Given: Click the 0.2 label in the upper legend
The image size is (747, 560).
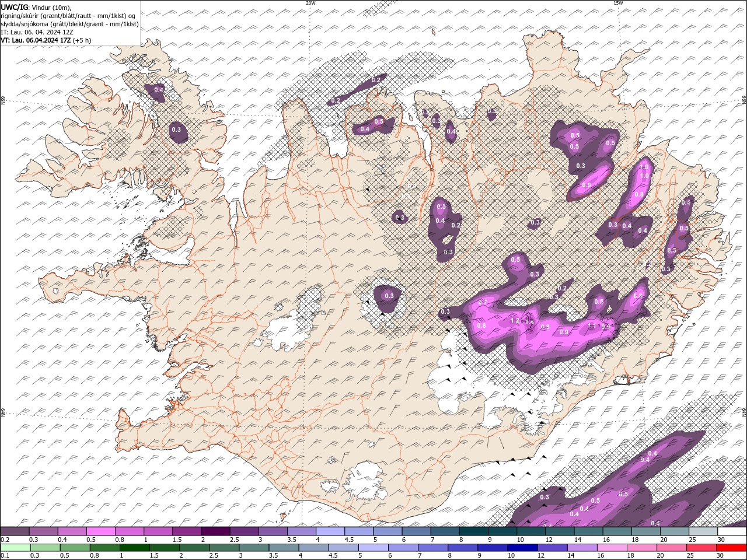Looking at the screenshot, I should coord(4,540).
